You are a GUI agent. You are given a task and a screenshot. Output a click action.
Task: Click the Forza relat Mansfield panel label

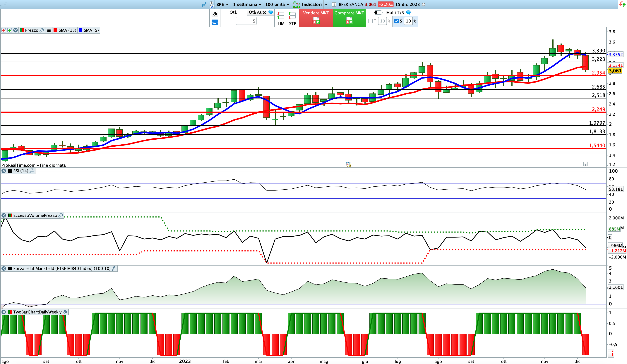click(62, 268)
